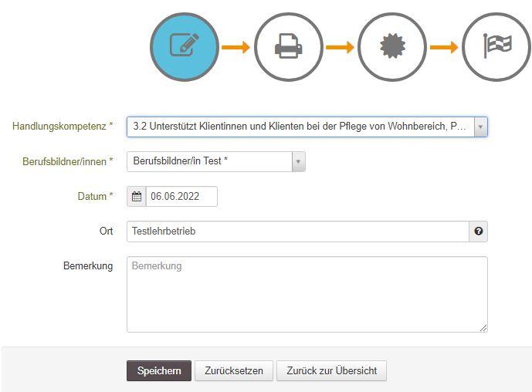Go to the printer step icon
The height and width of the screenshot is (392, 532).
[x=288, y=47]
